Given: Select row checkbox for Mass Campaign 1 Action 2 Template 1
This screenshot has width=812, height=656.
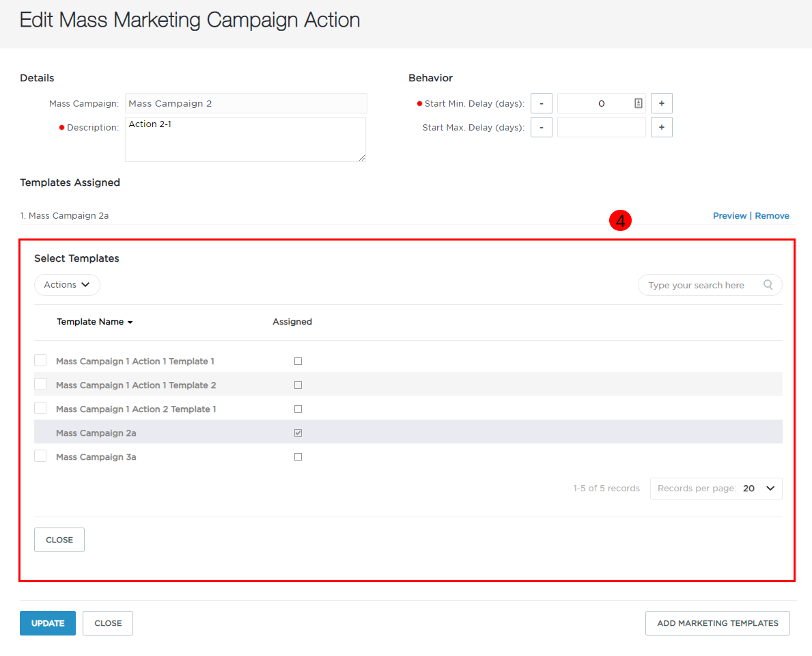Looking at the screenshot, I should pos(40,408).
